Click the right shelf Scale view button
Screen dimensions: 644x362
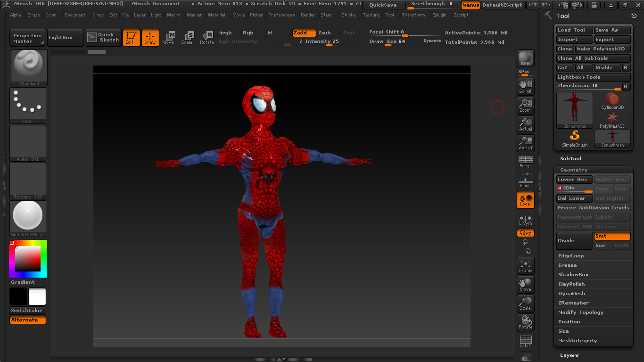525,304
